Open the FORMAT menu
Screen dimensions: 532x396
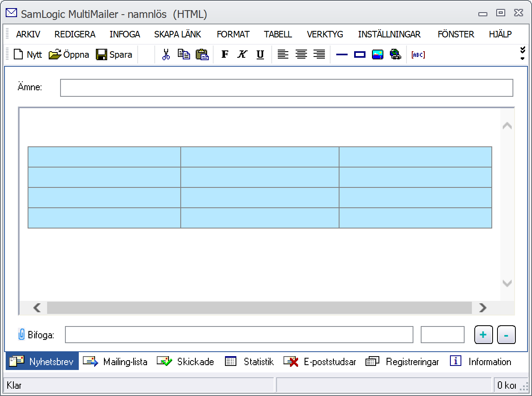(x=233, y=35)
